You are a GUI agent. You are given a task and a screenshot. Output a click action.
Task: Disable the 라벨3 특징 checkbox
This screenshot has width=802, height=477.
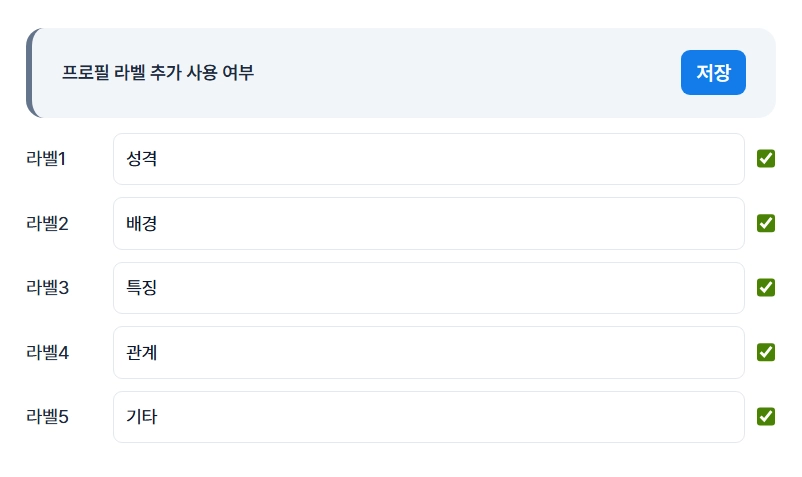[766, 288]
